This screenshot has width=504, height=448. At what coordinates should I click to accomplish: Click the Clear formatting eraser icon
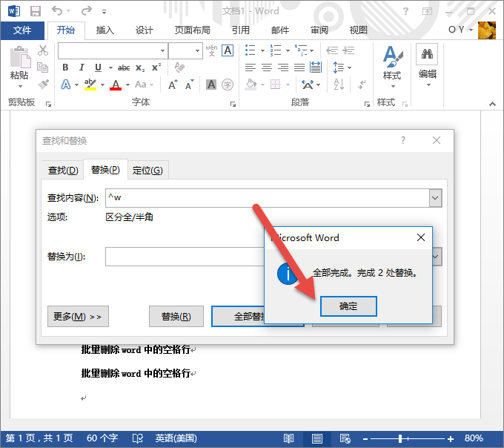click(x=179, y=67)
